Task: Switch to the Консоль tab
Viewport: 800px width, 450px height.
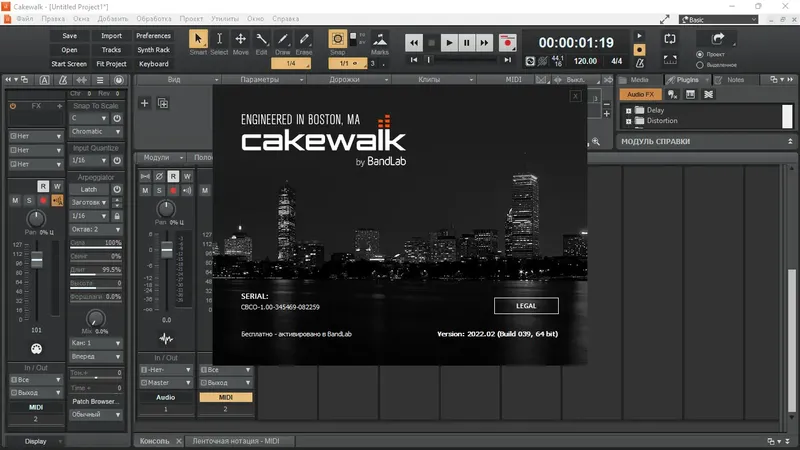Action: coord(155,441)
